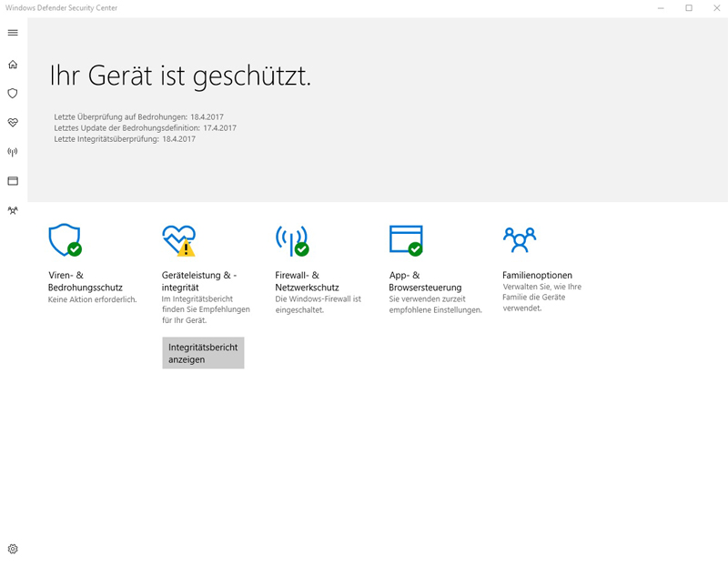Maximize the Security Center window
Viewport: 728px width, 566px height.
tap(689, 8)
